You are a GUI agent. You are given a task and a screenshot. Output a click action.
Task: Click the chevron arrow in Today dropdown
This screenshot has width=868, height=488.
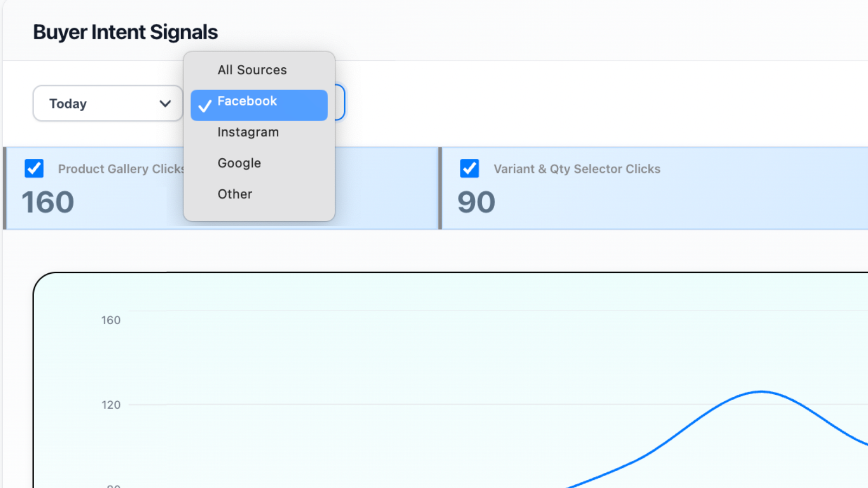[165, 104]
